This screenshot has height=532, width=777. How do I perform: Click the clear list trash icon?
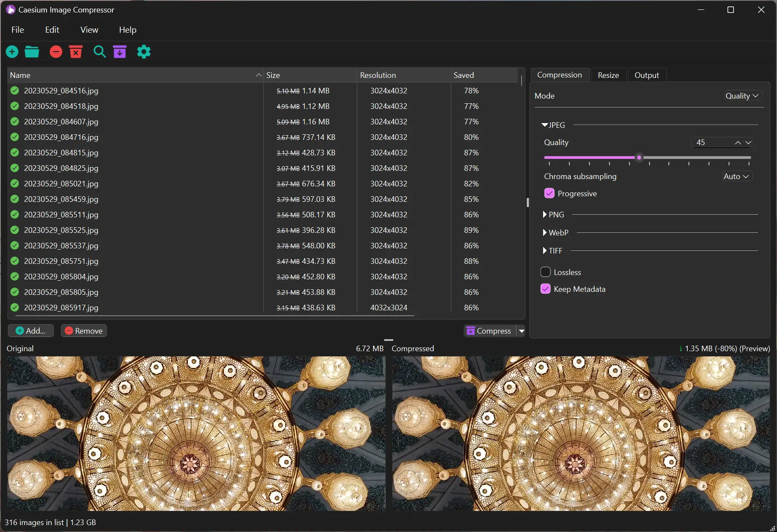75,52
